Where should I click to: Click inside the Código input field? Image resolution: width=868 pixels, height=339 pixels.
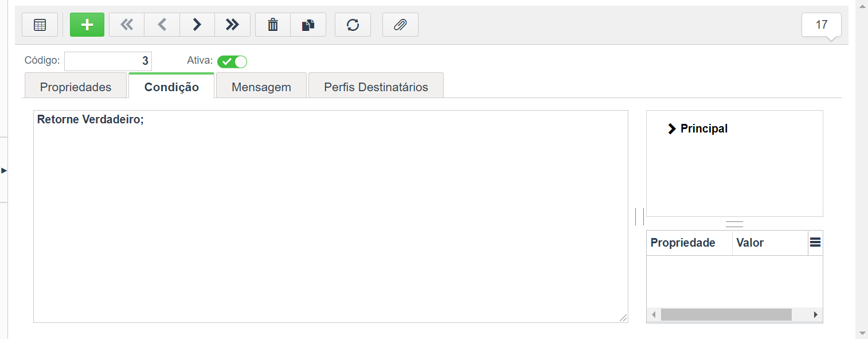(x=108, y=61)
